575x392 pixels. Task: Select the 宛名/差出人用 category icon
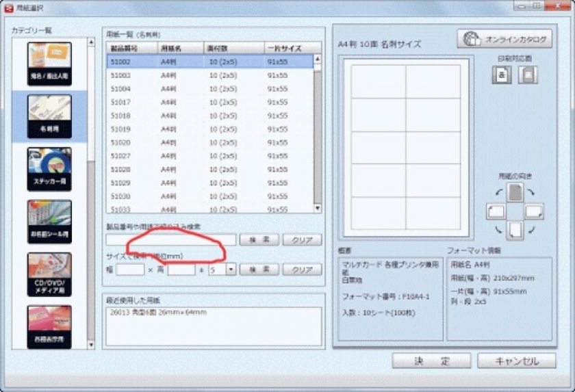pyautogui.click(x=49, y=64)
